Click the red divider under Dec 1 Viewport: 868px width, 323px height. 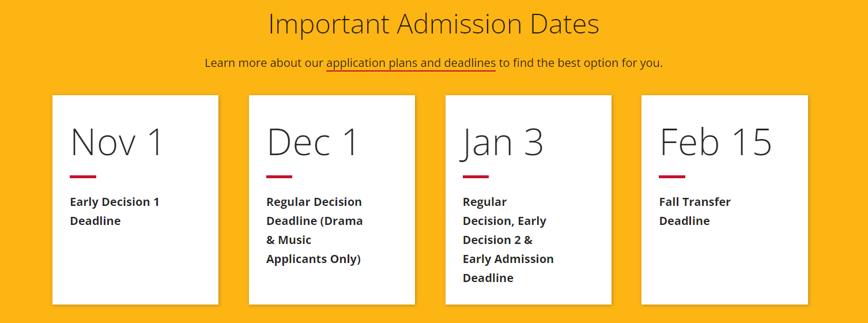[x=279, y=176]
